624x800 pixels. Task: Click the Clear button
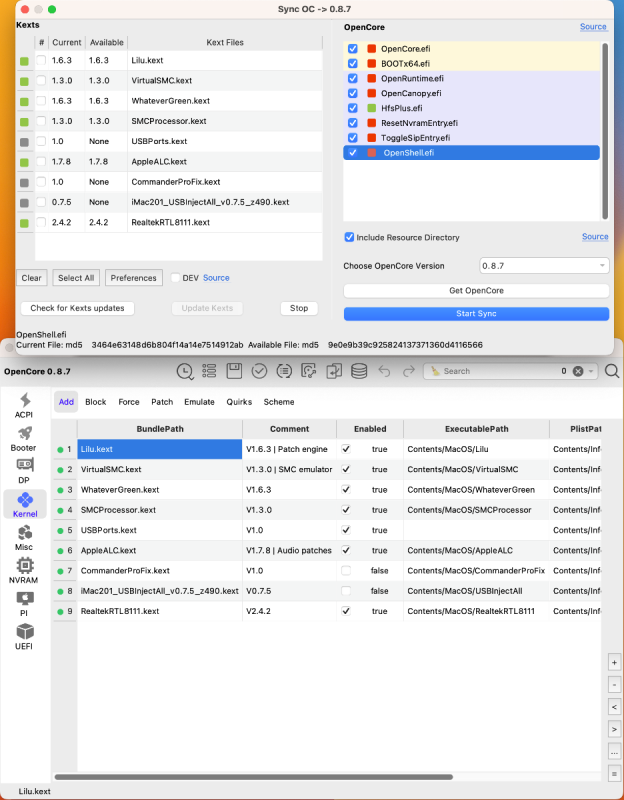tap(32, 278)
